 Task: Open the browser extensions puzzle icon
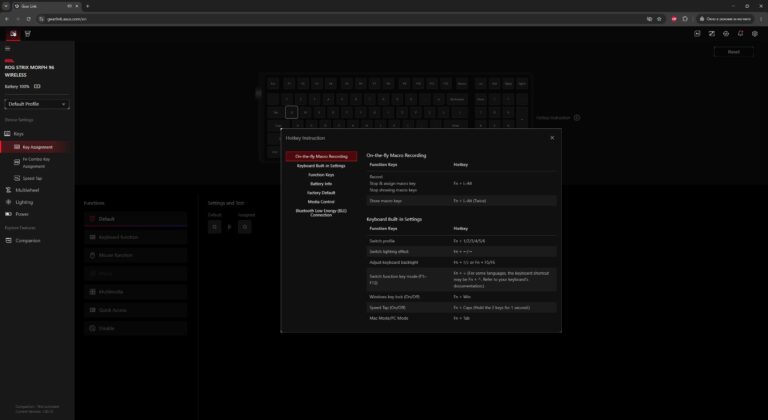tap(685, 19)
